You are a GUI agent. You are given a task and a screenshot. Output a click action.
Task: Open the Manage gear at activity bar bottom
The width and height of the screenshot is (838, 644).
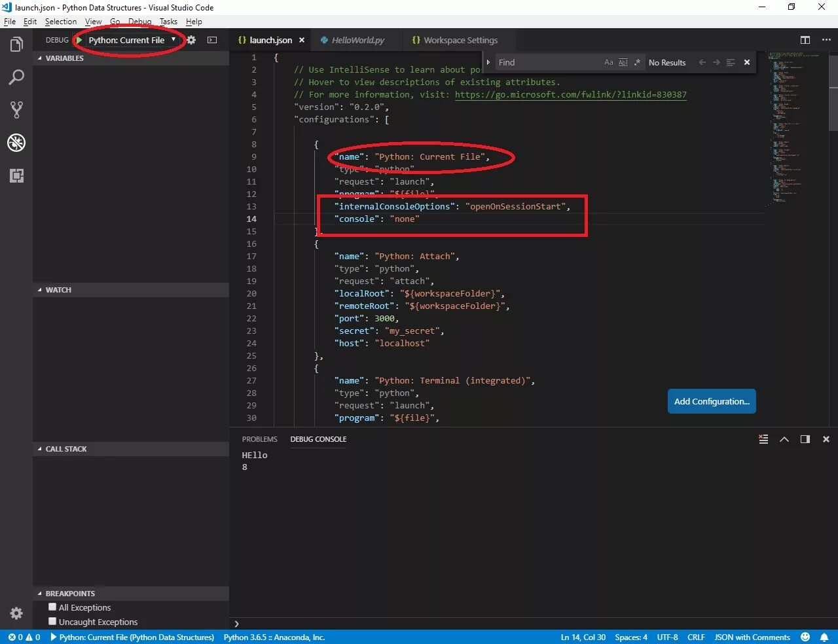pyautogui.click(x=16, y=613)
